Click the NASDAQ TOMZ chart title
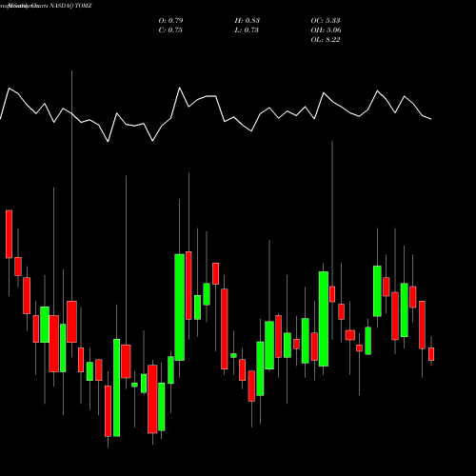The width and height of the screenshot is (476, 476). coord(70,6)
